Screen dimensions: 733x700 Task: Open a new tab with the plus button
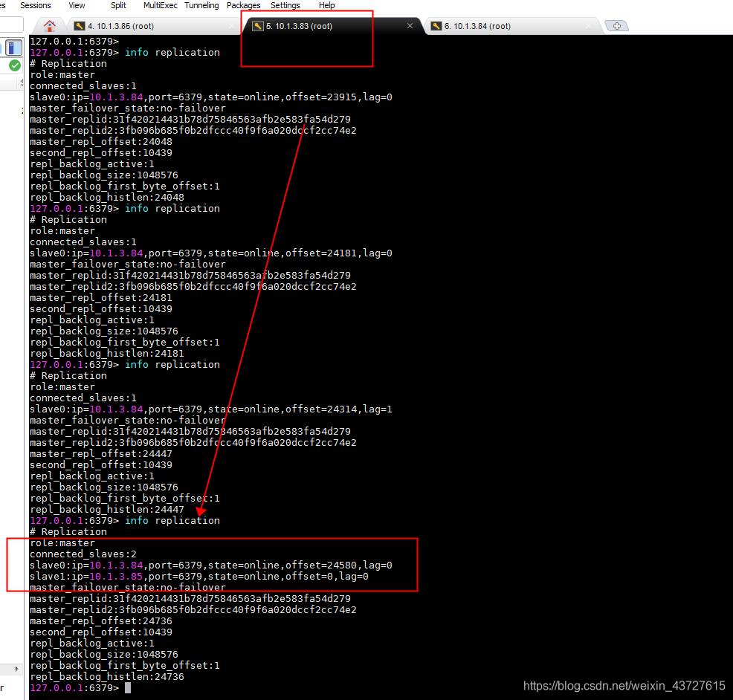(616, 26)
